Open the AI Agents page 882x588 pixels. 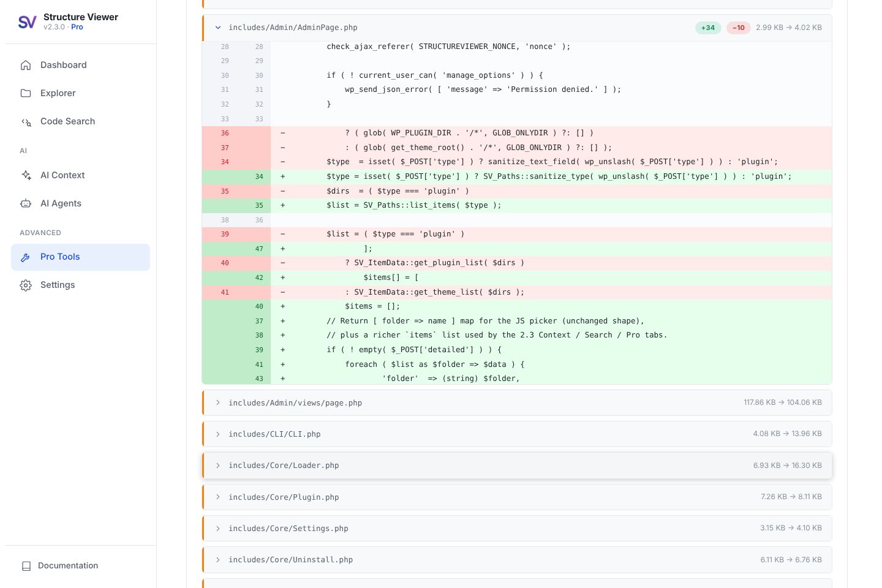point(80,203)
